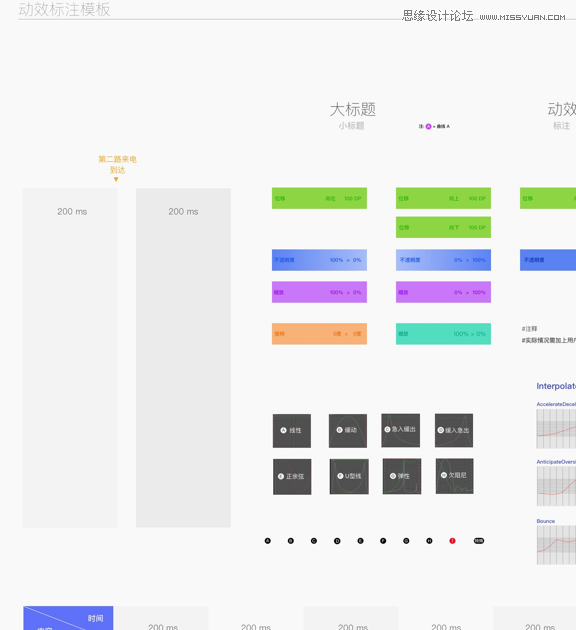Select the U型线 curve thumbnail
The image size is (576, 630).
[349, 476]
